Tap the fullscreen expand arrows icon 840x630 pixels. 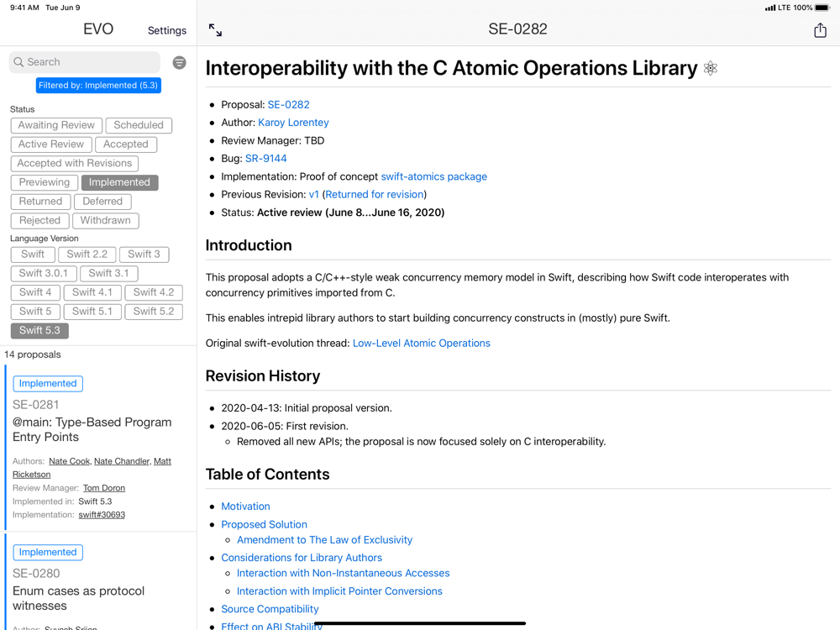(x=215, y=30)
